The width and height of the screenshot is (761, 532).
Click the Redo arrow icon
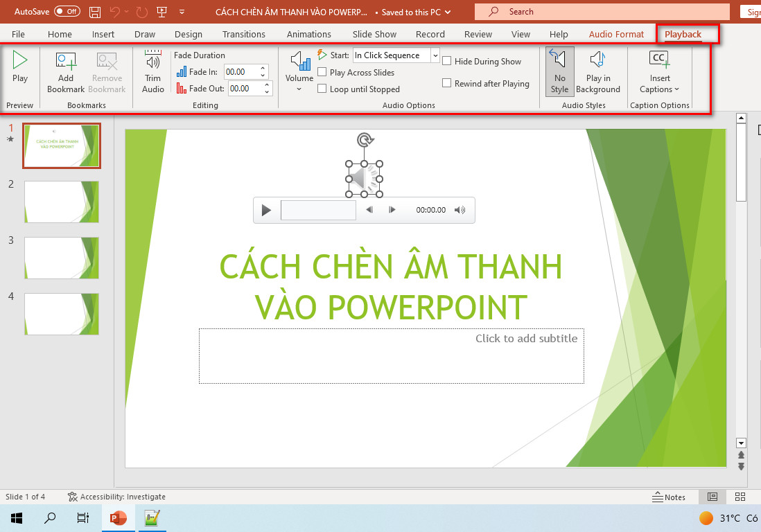click(141, 12)
